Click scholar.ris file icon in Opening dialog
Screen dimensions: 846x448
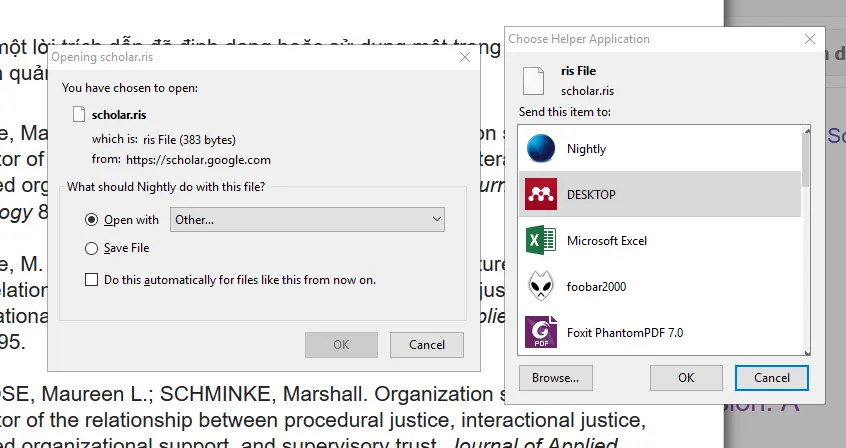coord(79,114)
